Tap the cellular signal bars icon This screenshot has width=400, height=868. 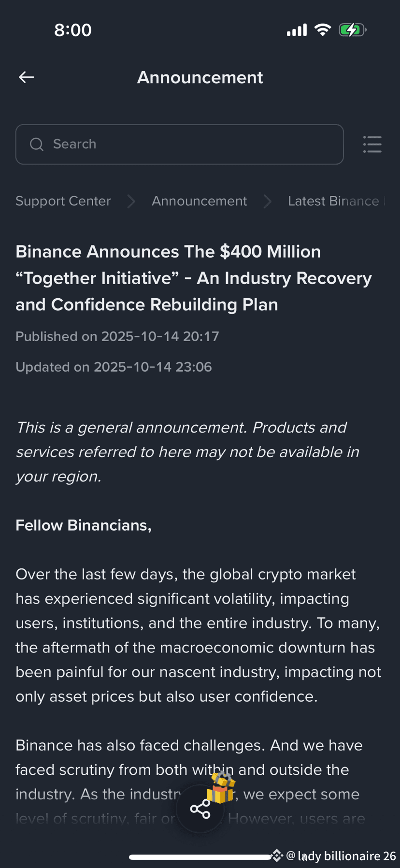point(296,29)
